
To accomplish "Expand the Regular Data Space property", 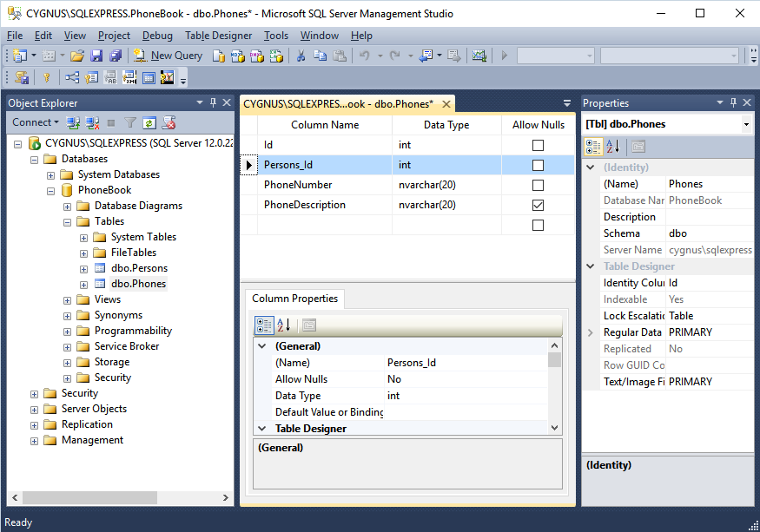I will 591,332.
